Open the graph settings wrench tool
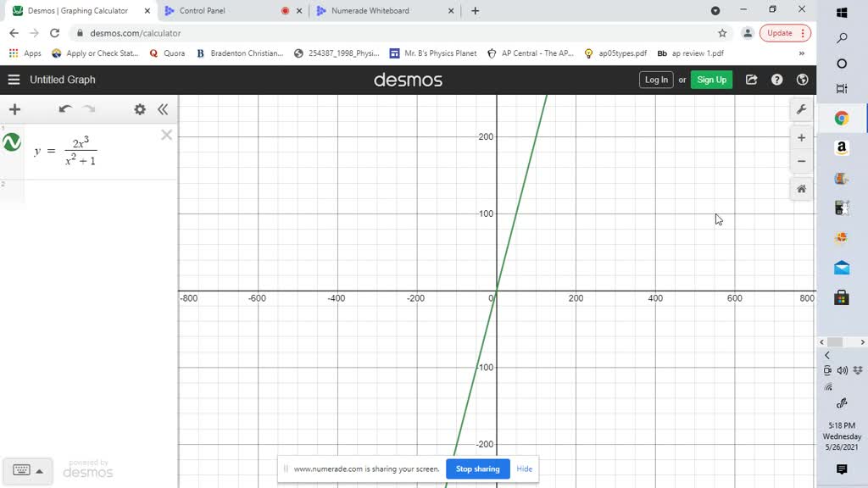This screenshot has width=868, height=488. coord(801,109)
